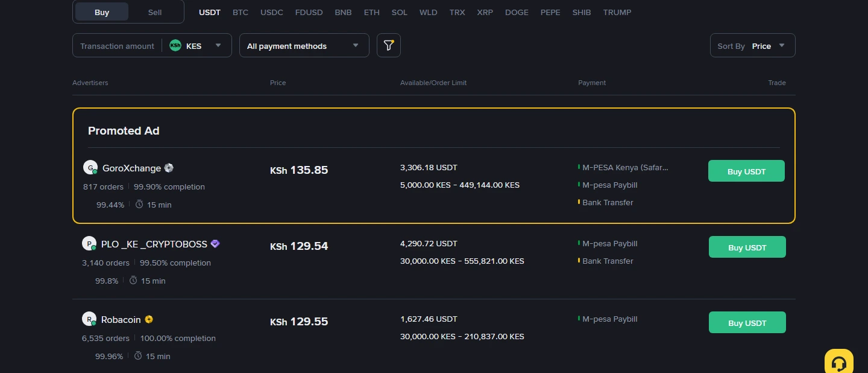Click 3,306.18 USDT available amount

click(x=429, y=167)
